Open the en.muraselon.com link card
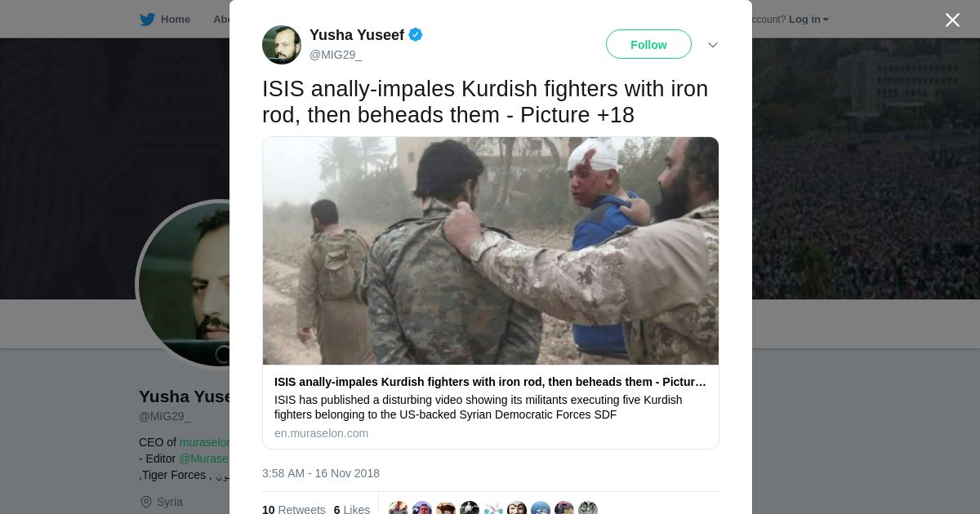Image resolution: width=980 pixels, height=514 pixels. [x=491, y=293]
